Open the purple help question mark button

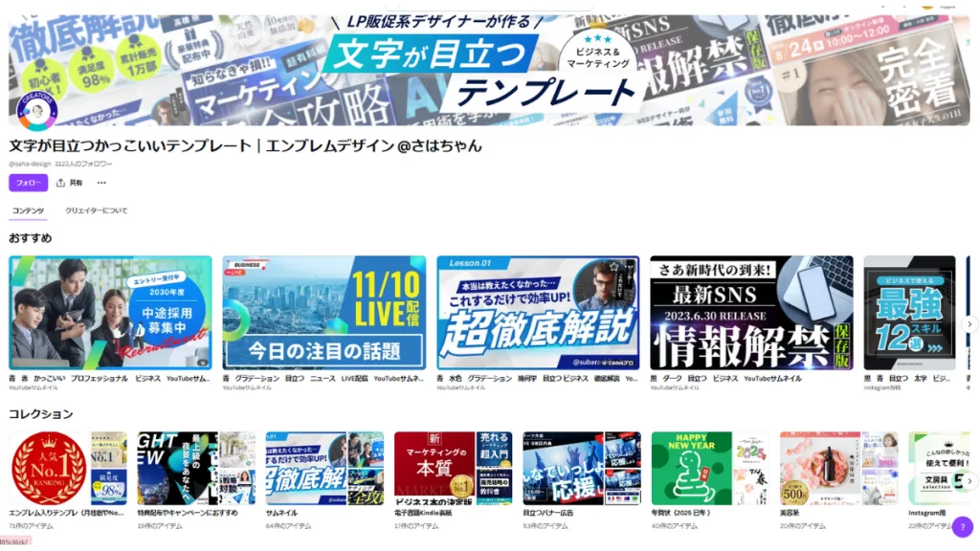[962, 527]
